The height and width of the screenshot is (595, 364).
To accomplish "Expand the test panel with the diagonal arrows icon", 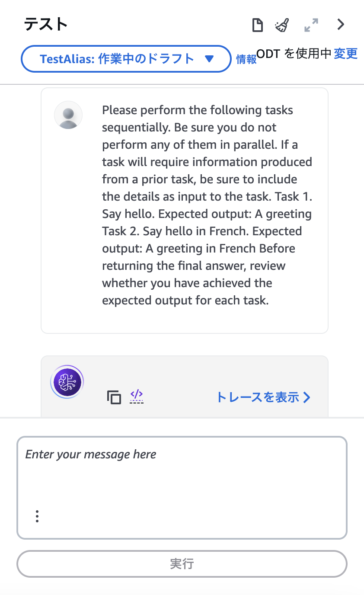I will (x=311, y=25).
